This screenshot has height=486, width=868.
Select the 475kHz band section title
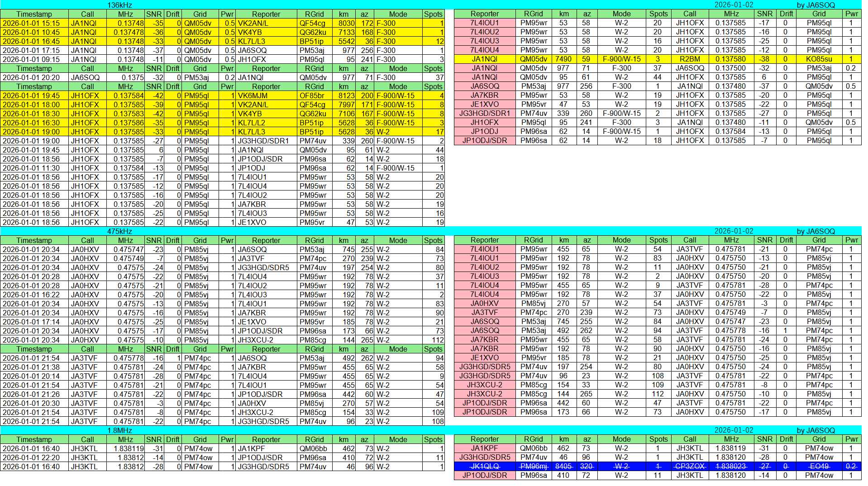pos(119,231)
